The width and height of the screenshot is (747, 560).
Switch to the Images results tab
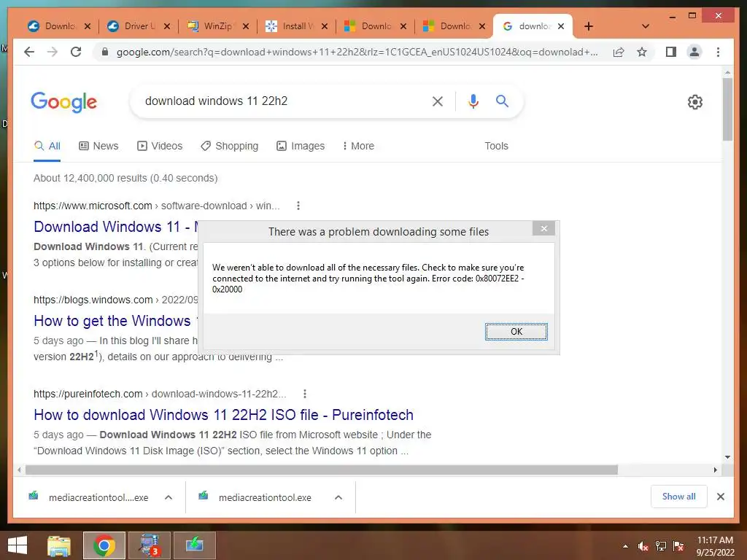point(301,146)
